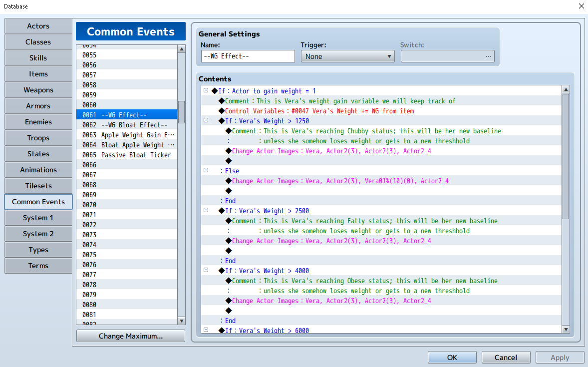Screen dimensions: 588x367
Task: Collapse the 'If : Vera's Weight > 2500' block
Action: (206, 210)
